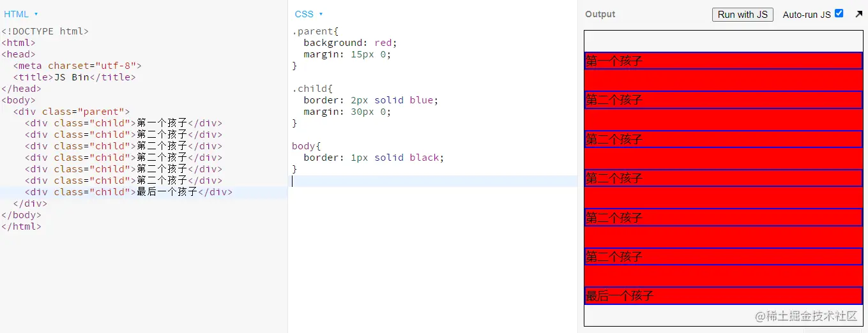
Task: Place cursor on the empty last CSS line
Action: pyautogui.click(x=434, y=181)
